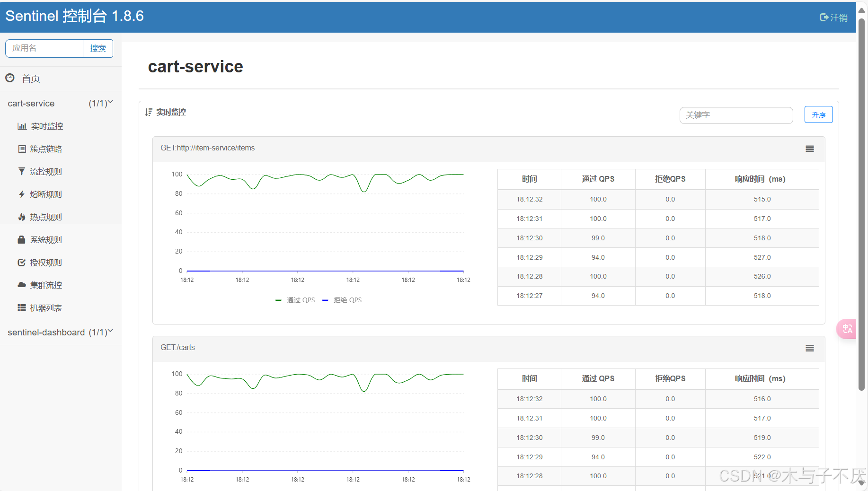Select the GET:/carts resource title

tap(178, 348)
